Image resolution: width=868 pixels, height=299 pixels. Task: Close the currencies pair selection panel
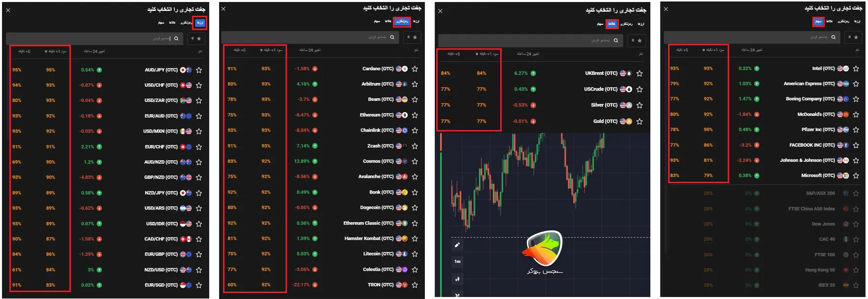point(8,10)
